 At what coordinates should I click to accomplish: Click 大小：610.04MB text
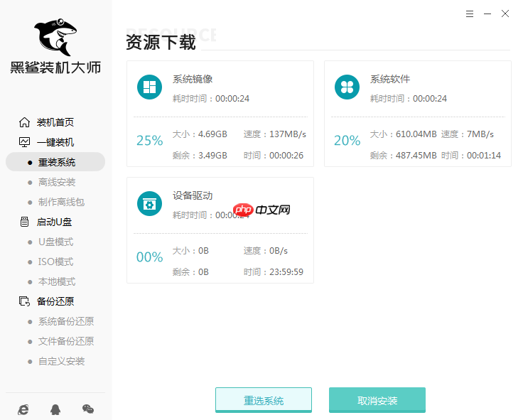(403, 134)
